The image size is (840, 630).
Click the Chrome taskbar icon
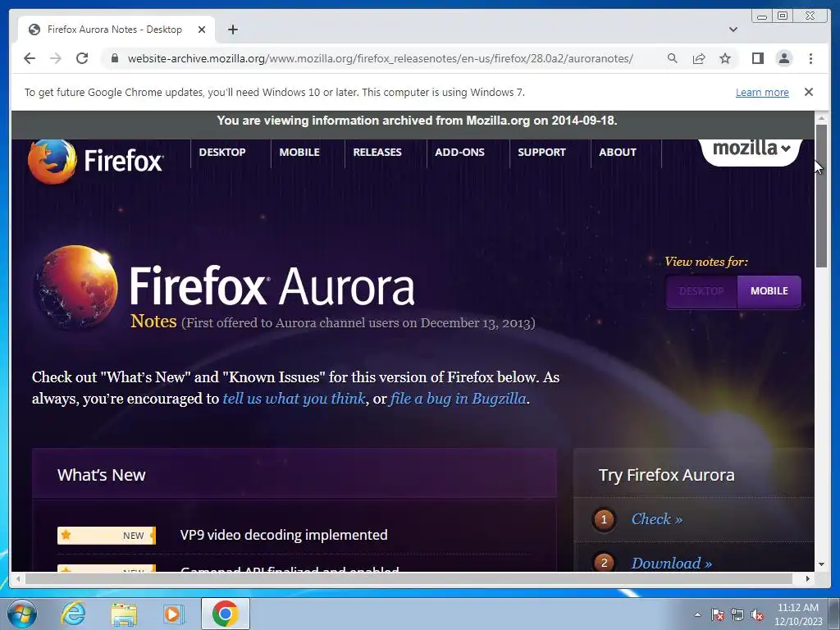tap(225, 614)
